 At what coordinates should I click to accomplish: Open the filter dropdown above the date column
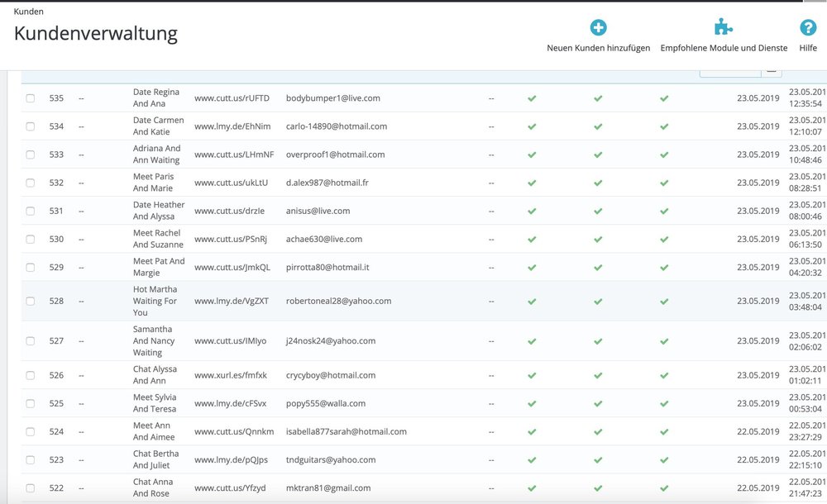click(772, 73)
